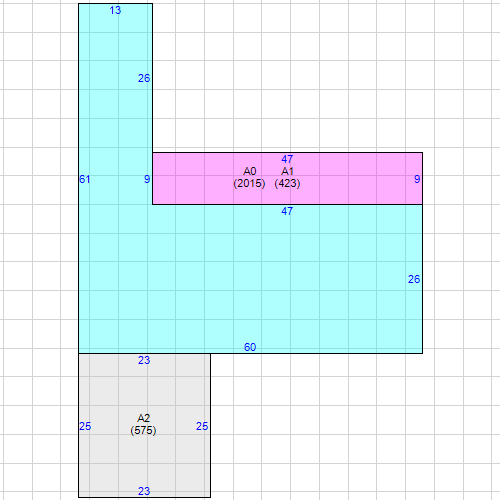Image resolution: width=500 pixels, height=500 pixels.
Task: Click the 26 label under the 13 label
Action: point(144,78)
